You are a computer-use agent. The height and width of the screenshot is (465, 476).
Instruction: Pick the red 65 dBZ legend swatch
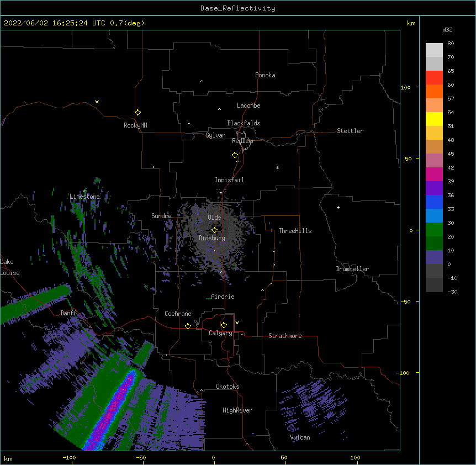pos(434,77)
